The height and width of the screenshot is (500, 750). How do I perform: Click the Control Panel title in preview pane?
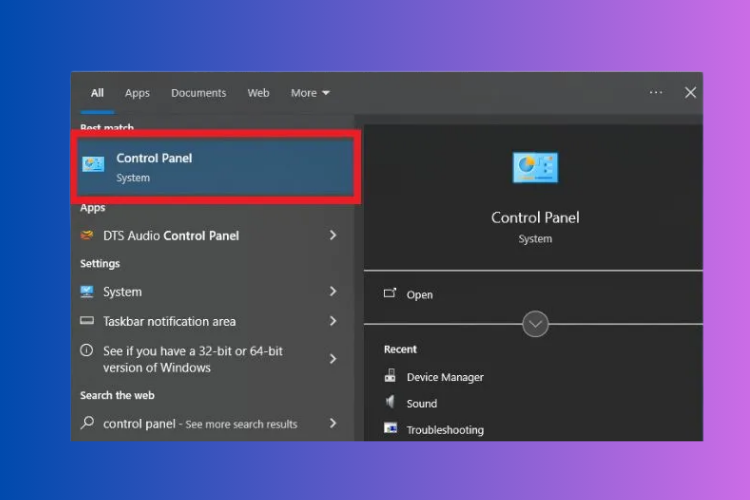[535, 218]
